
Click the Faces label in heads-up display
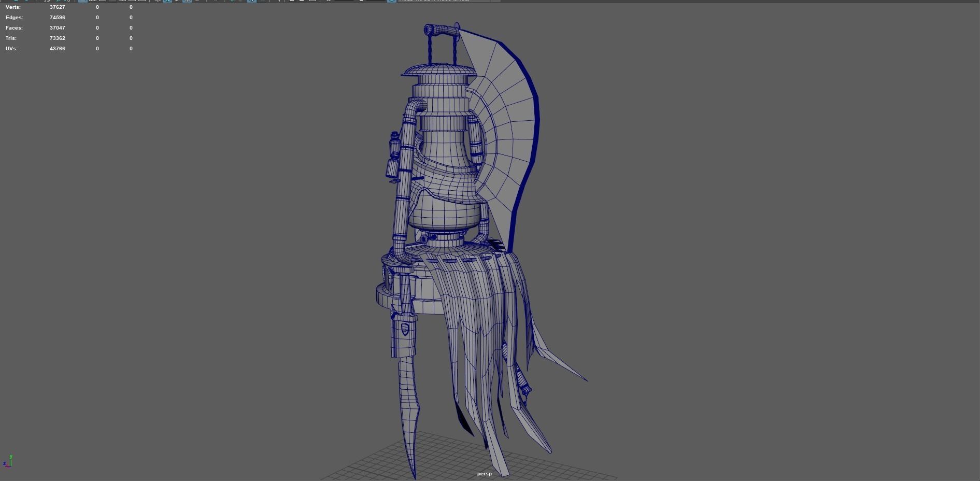[14, 28]
